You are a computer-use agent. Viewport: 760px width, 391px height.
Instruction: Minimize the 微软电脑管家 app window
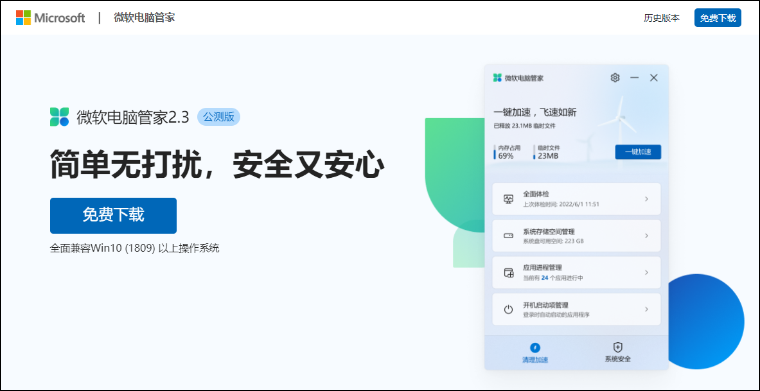tap(634, 78)
